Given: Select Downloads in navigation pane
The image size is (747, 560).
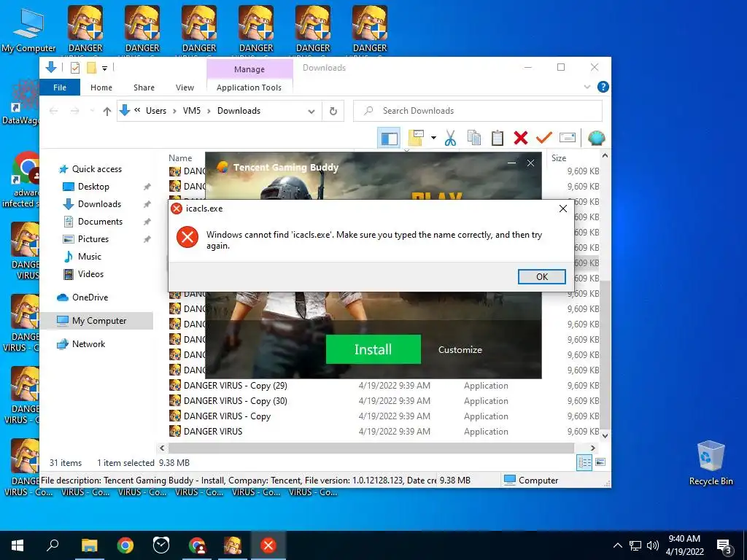Looking at the screenshot, I should [x=99, y=204].
